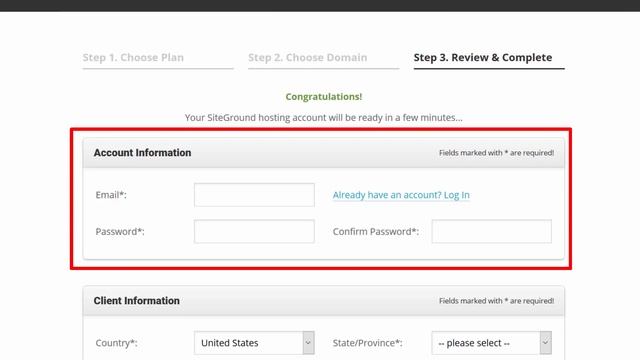Click the Client Information heading
This screenshot has width=640, height=360.
(137, 301)
